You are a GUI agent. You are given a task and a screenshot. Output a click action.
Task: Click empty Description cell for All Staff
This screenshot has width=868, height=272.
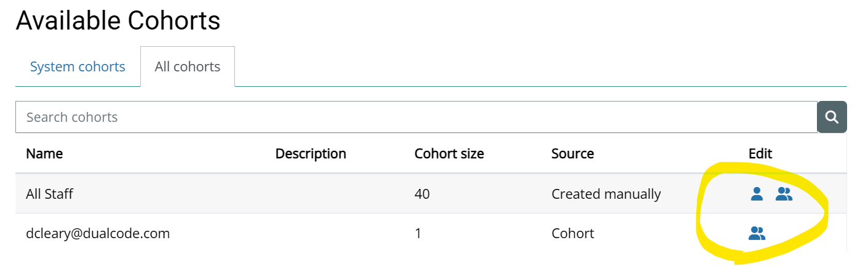click(x=311, y=194)
